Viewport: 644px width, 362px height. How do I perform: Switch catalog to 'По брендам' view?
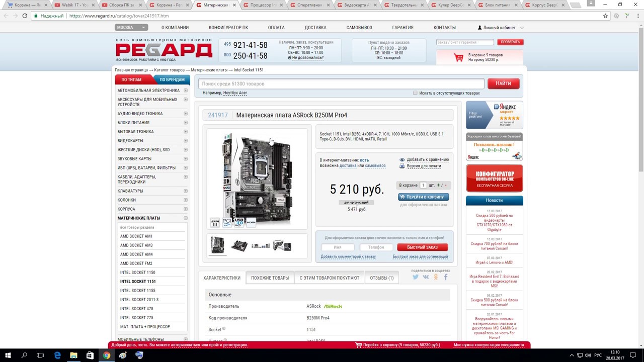click(172, 79)
